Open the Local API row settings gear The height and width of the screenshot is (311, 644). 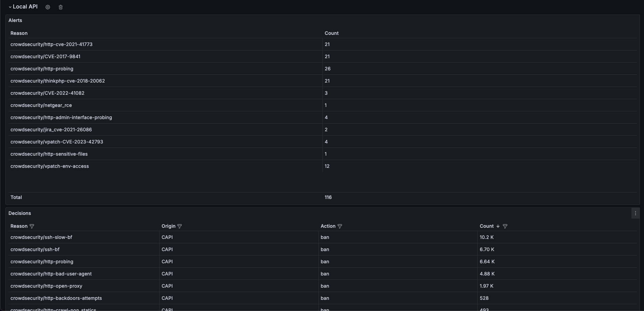48,7
